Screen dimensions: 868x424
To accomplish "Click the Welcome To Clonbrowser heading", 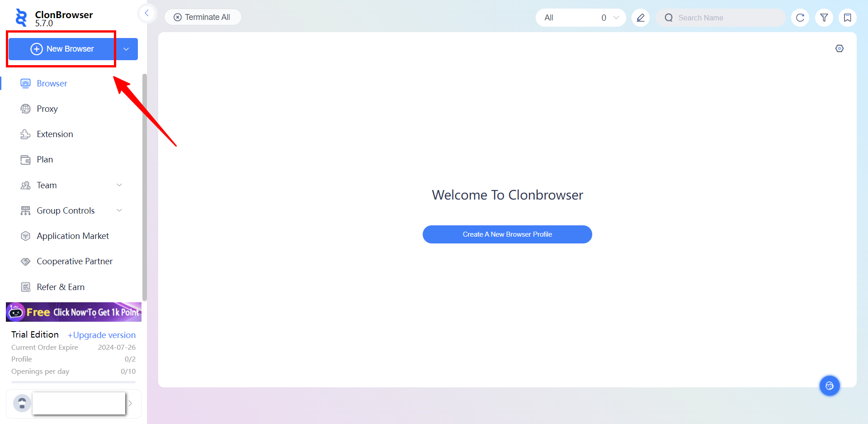I will point(507,195).
